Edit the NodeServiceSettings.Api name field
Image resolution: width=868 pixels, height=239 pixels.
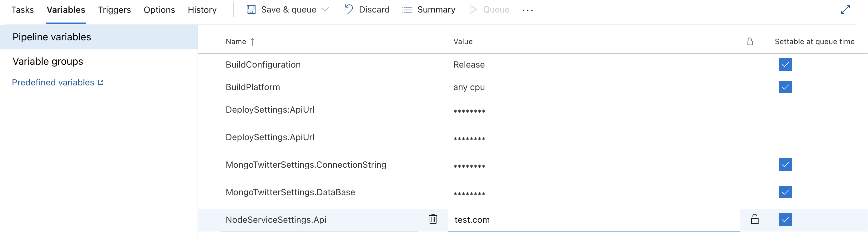(x=320, y=220)
